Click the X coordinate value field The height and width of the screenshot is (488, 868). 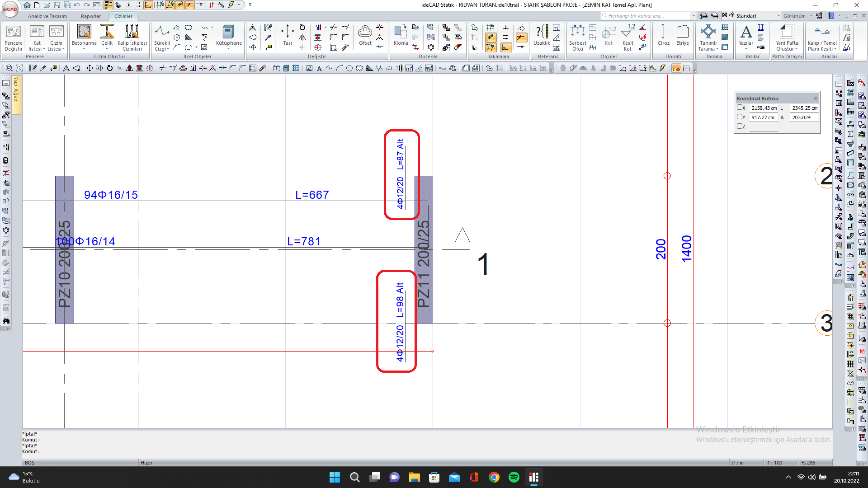(x=764, y=108)
